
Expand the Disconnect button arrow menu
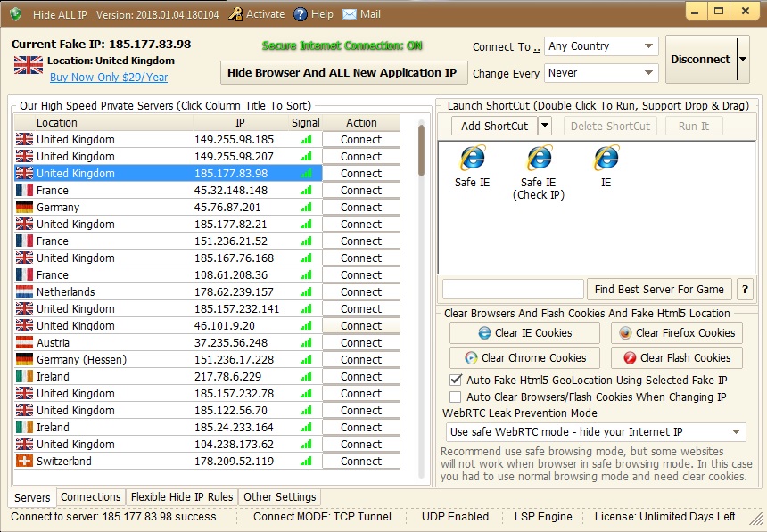point(743,59)
